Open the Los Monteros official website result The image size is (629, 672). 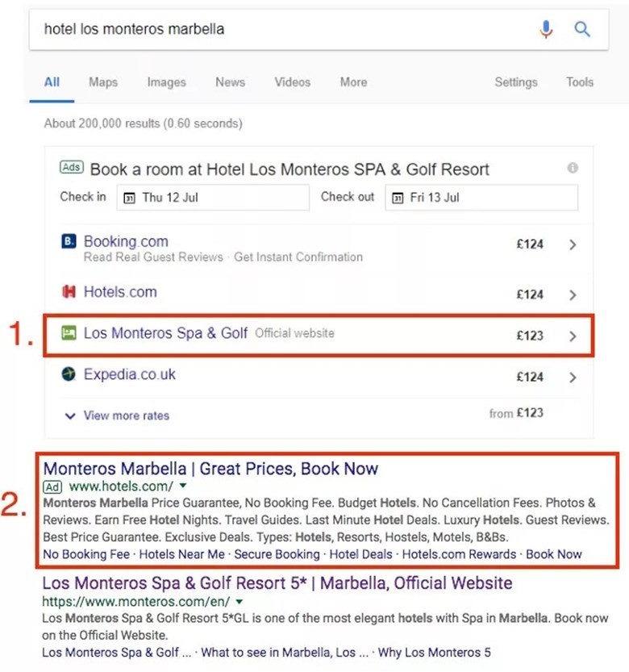coord(277,582)
